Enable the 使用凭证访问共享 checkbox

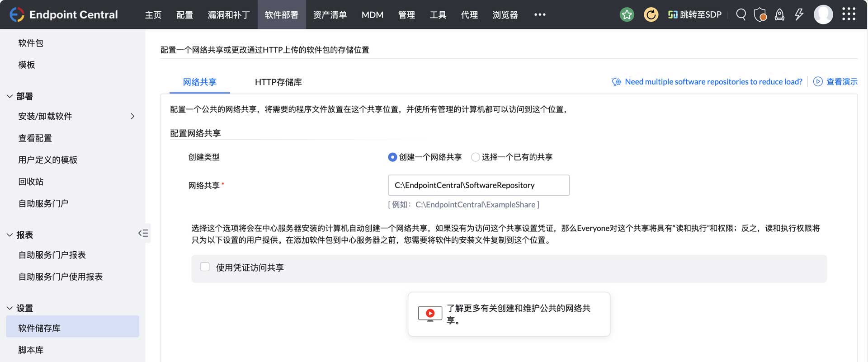coord(205,267)
